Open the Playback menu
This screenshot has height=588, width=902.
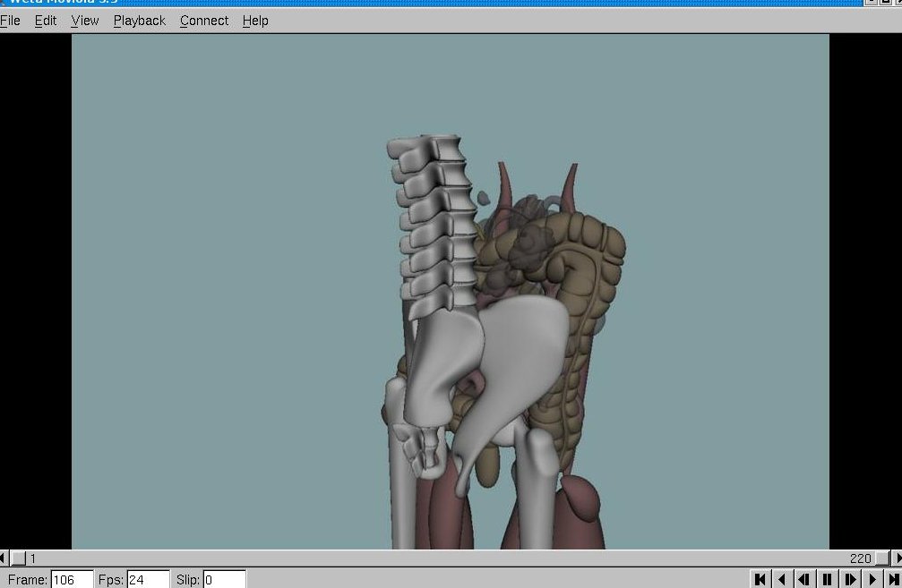(x=139, y=21)
